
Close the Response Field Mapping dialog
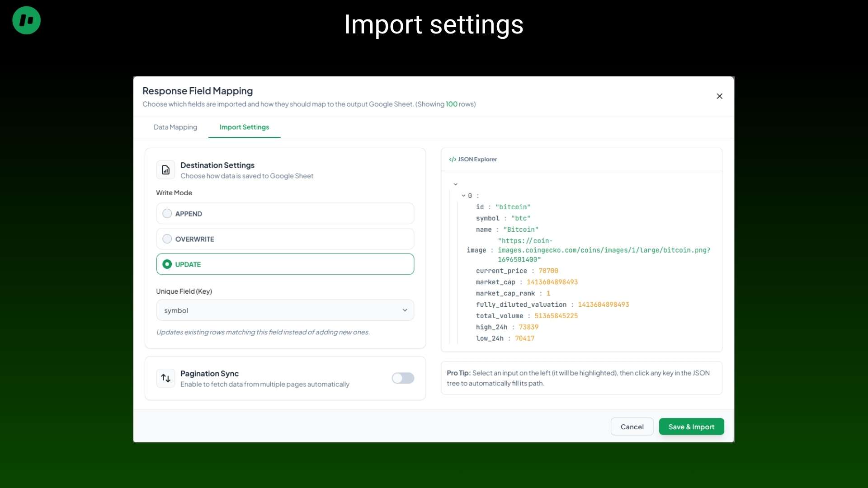[x=719, y=96]
